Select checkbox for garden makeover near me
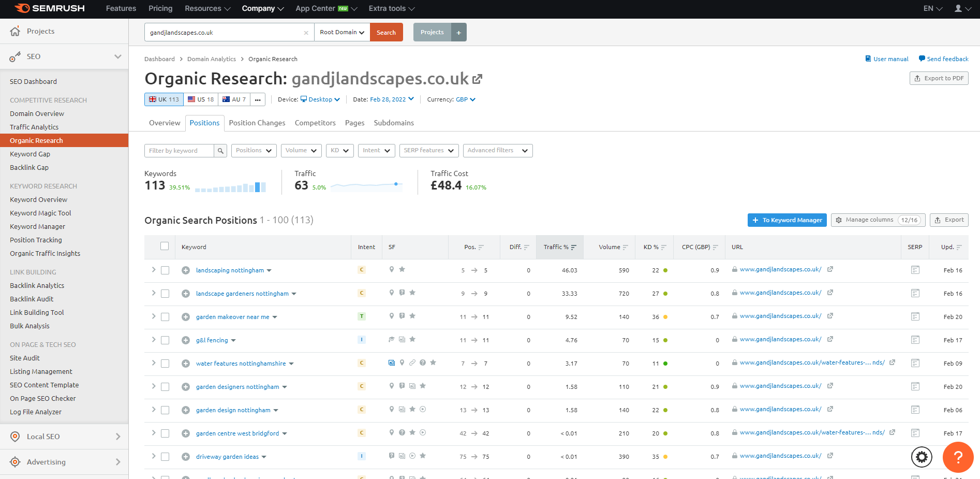Viewport: 980px width, 479px height. click(x=165, y=316)
